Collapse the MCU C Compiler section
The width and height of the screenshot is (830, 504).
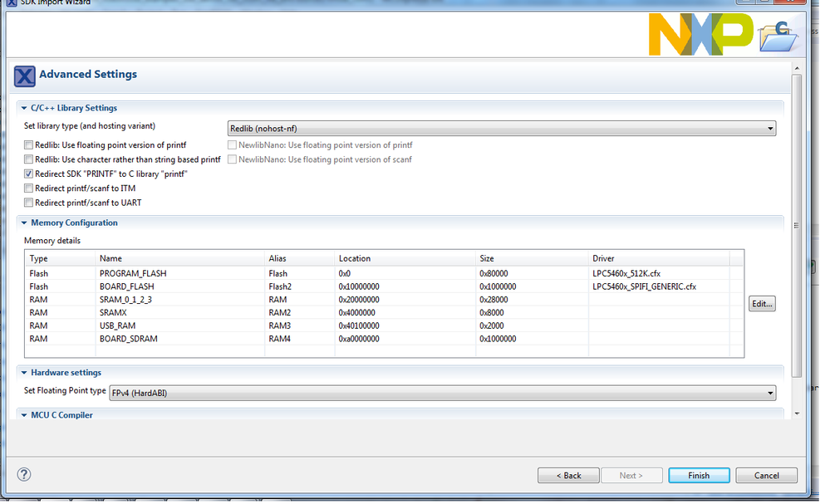click(x=24, y=415)
